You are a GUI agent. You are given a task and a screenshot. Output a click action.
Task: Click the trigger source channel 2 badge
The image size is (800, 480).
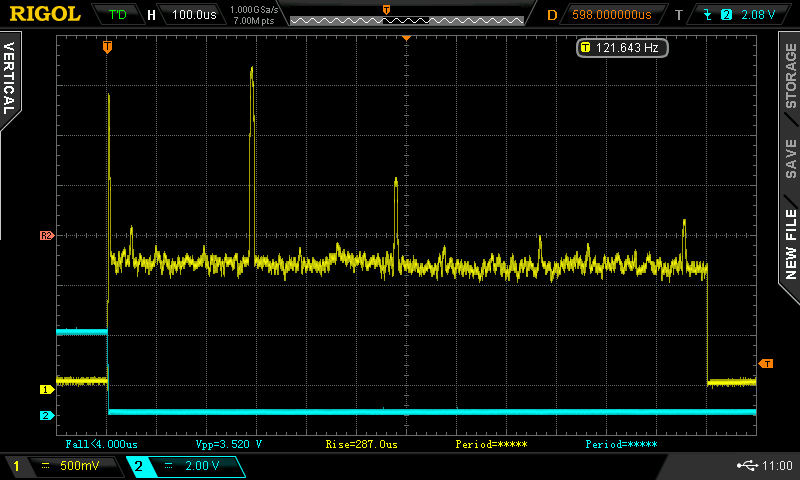[726, 15]
